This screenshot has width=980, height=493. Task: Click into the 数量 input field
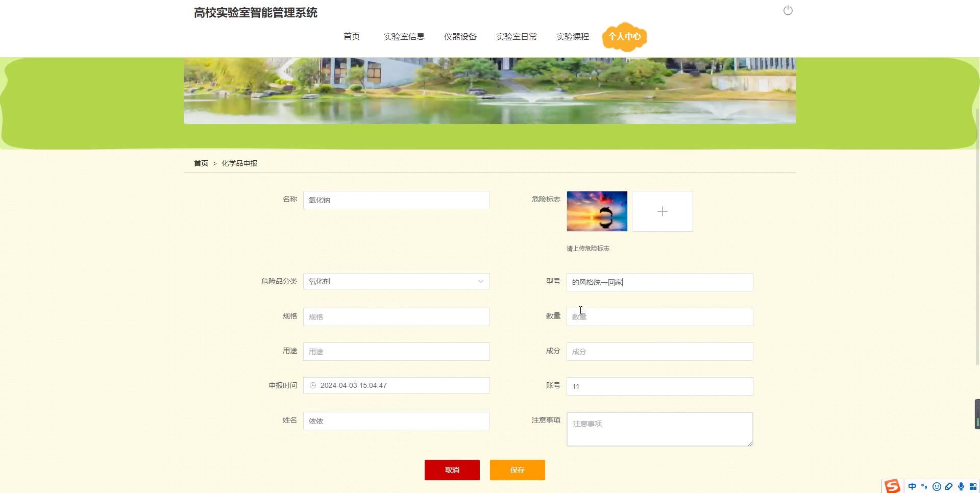(x=660, y=317)
